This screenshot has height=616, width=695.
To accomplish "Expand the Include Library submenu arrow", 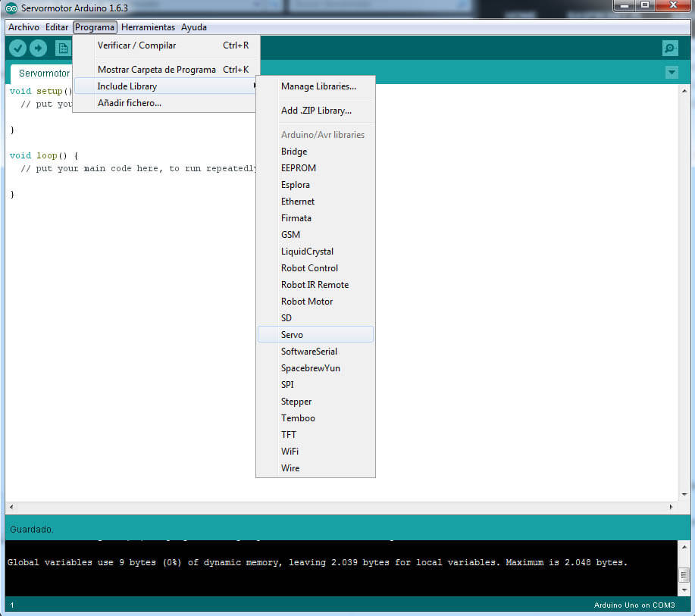I will coord(253,86).
